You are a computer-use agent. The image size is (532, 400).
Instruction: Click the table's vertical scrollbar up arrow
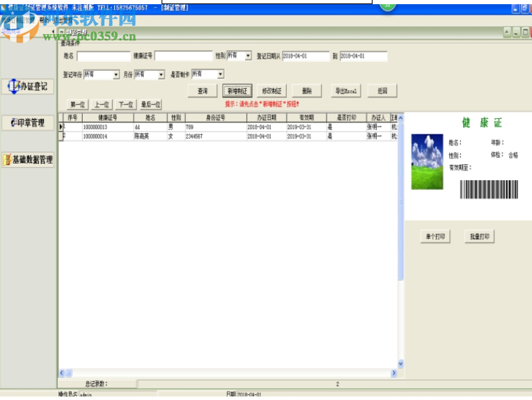pyautogui.click(x=400, y=118)
